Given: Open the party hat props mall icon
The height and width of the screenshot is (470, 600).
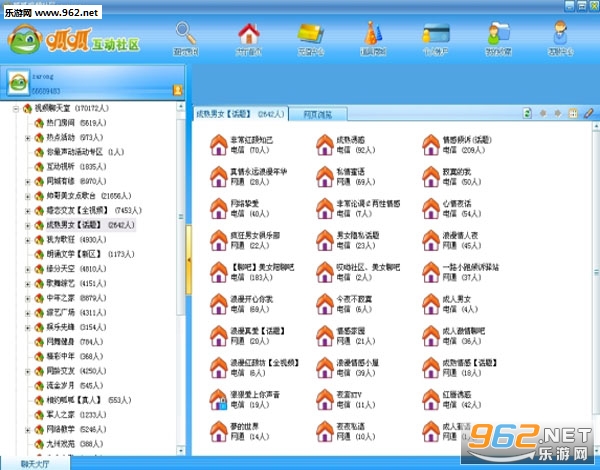Looking at the screenshot, I should point(373,33).
